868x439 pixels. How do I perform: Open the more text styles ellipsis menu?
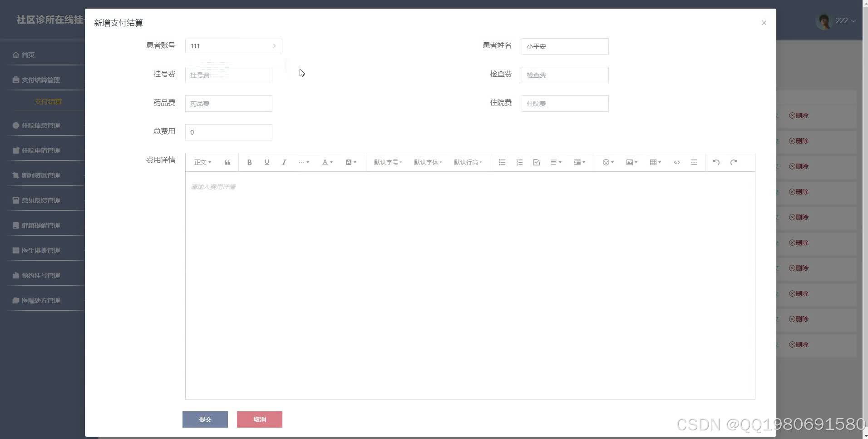tap(304, 162)
